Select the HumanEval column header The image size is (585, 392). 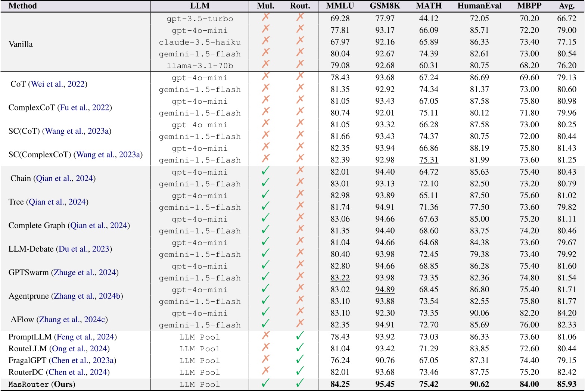[x=480, y=6]
